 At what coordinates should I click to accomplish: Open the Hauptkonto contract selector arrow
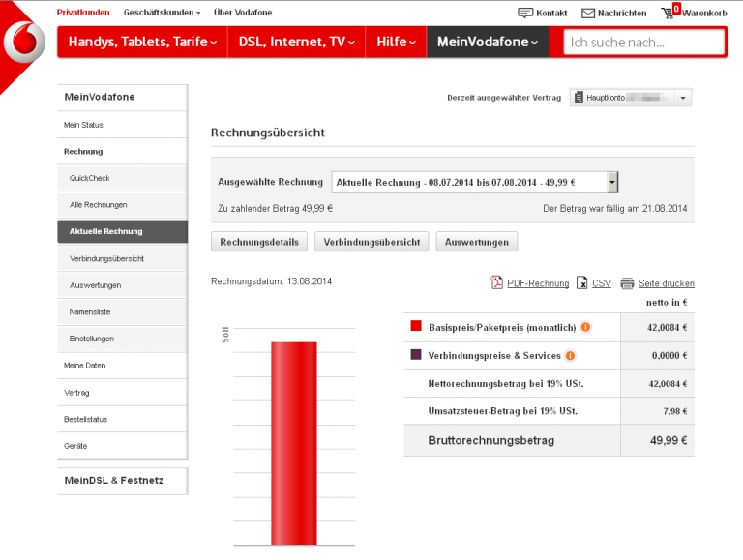point(683,98)
